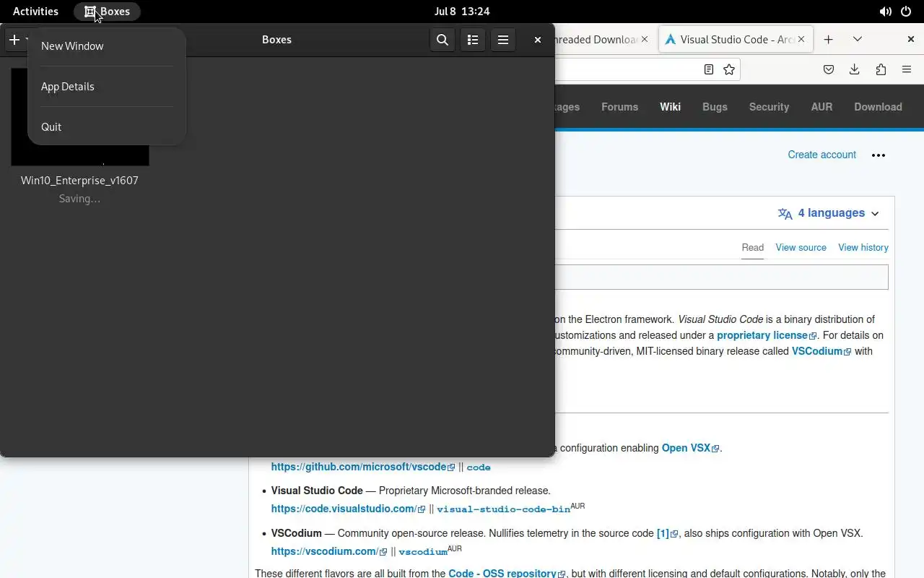
Task: Open the View history tab
Action: (x=863, y=247)
